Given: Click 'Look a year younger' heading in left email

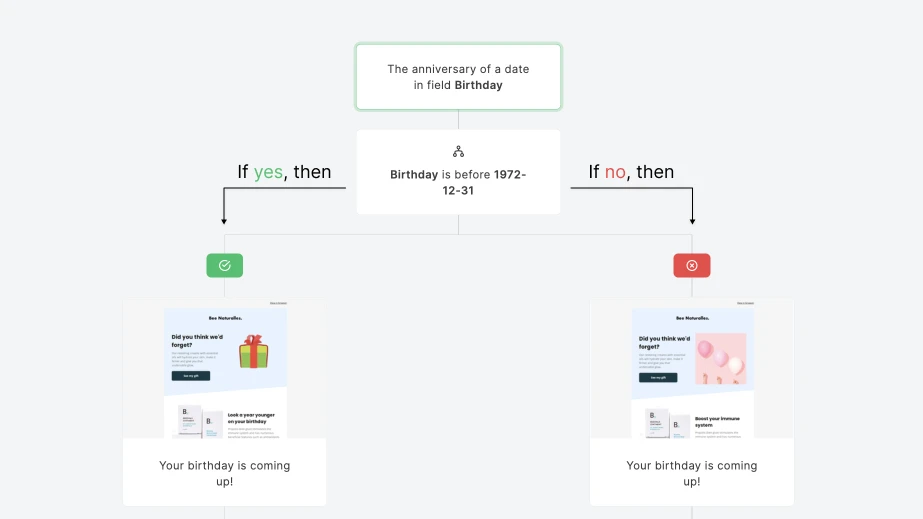Looking at the screenshot, I should (x=251, y=418).
